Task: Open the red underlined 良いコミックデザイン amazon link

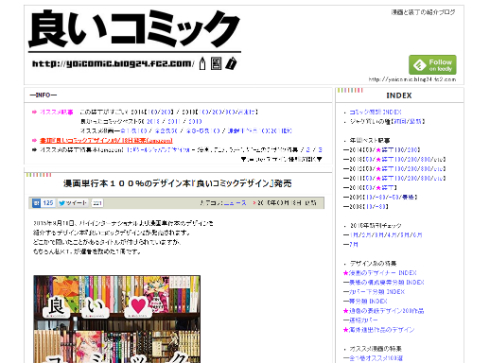Action: (x=106, y=141)
